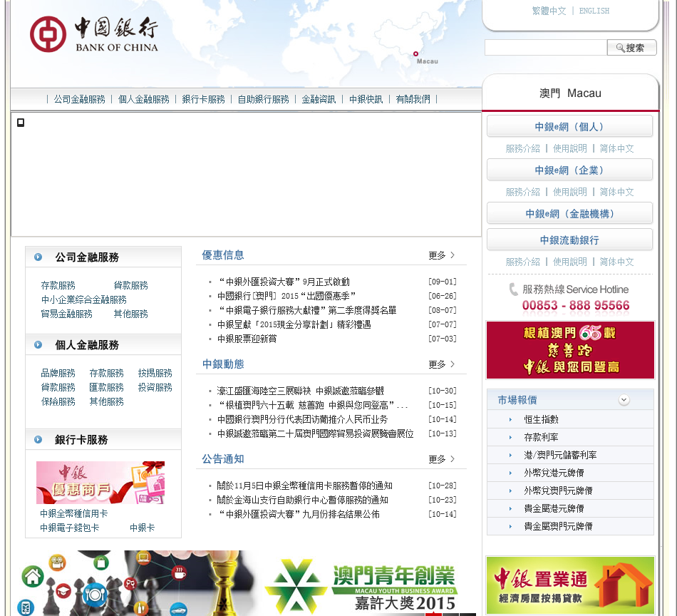Expand more 中銀動態 via 更多 arrow
Screen dimensions: 677x616
[x=441, y=364]
